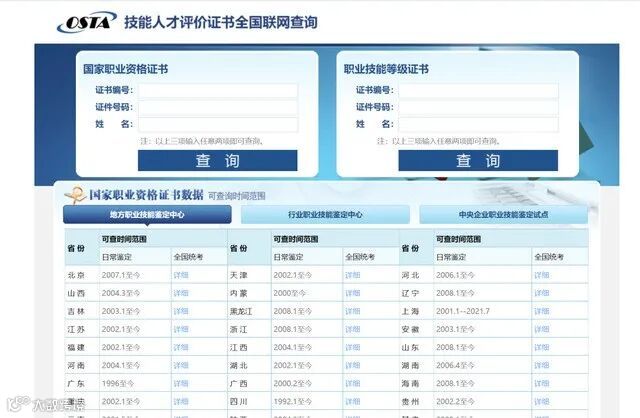Image resolution: width=640 pixels, height=418 pixels.
Task: Open 详细 link for 北京
Action: coord(181,275)
